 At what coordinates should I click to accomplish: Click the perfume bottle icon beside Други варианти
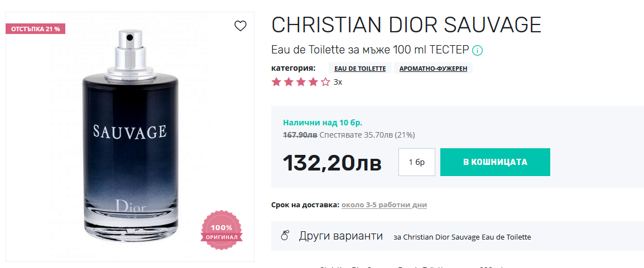click(x=285, y=236)
